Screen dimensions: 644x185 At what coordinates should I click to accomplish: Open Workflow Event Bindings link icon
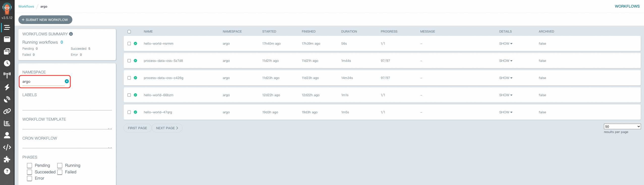[7, 111]
